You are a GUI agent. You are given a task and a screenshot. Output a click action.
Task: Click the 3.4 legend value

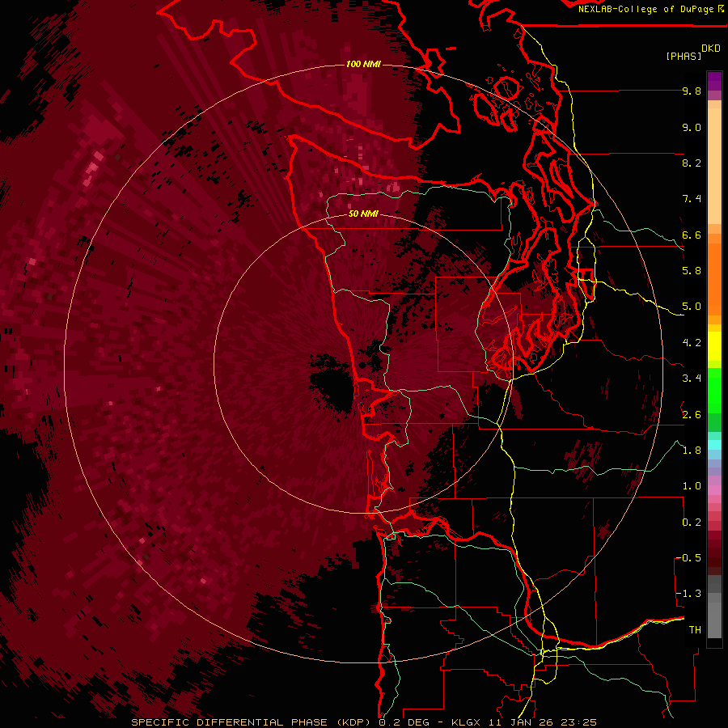point(692,379)
